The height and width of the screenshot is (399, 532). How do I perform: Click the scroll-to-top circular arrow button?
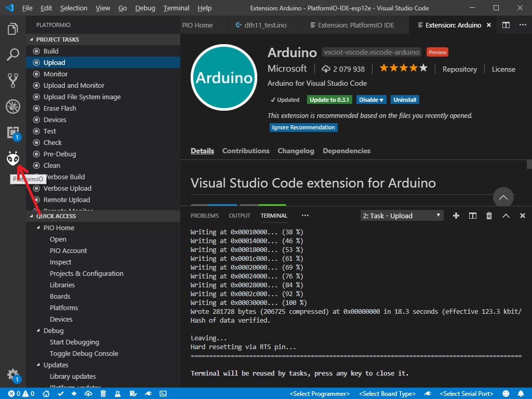click(x=503, y=197)
